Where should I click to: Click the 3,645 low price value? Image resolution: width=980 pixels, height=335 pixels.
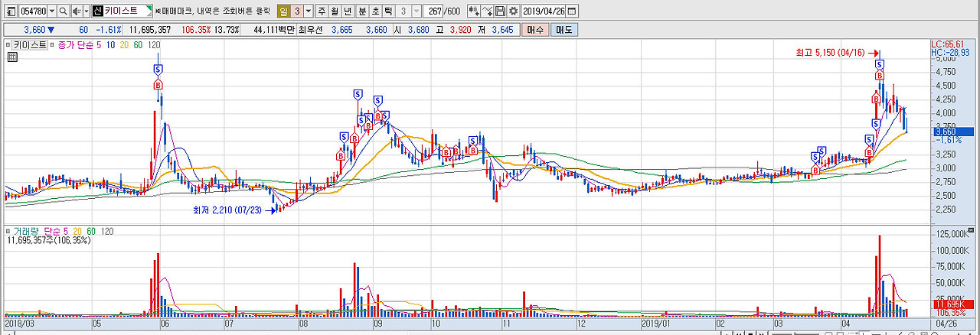[502, 30]
